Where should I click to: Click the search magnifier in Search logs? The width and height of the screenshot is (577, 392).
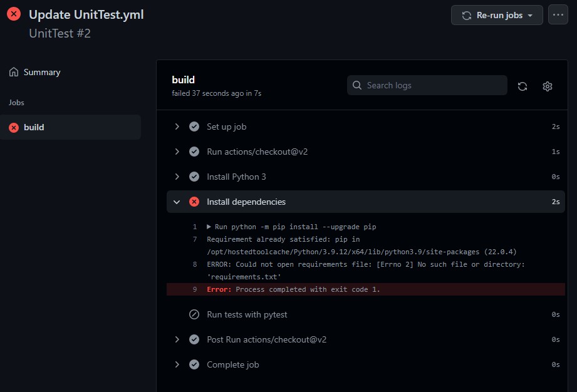[x=357, y=85]
